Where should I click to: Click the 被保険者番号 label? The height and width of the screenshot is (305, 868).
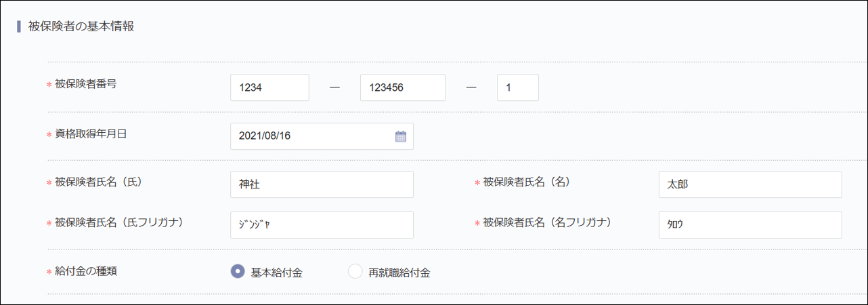(85, 84)
